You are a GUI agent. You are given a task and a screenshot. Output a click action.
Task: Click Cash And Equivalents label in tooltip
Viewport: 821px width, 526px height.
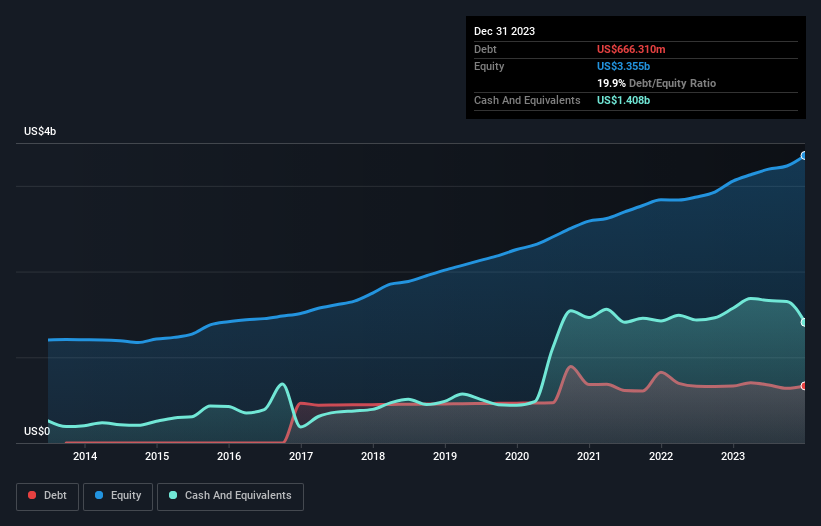pyautogui.click(x=527, y=100)
